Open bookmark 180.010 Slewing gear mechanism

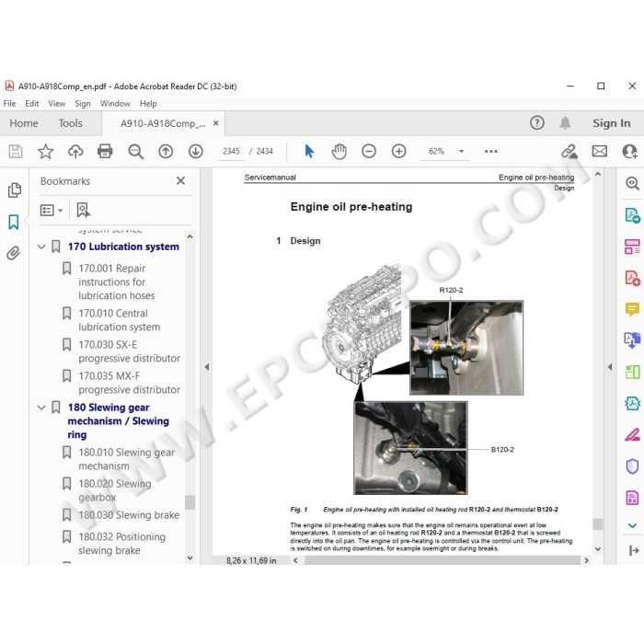pyautogui.click(x=126, y=459)
